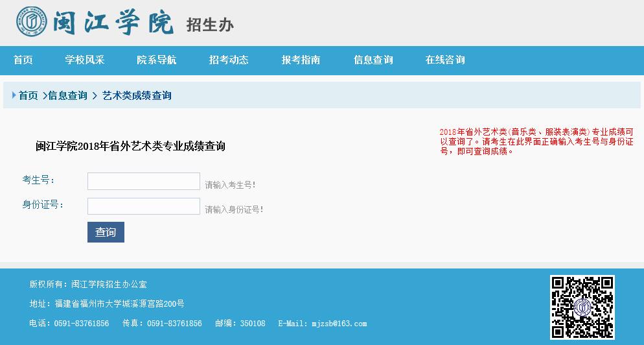
Task: Focus the 身份证号 input field
Action: pyautogui.click(x=144, y=206)
